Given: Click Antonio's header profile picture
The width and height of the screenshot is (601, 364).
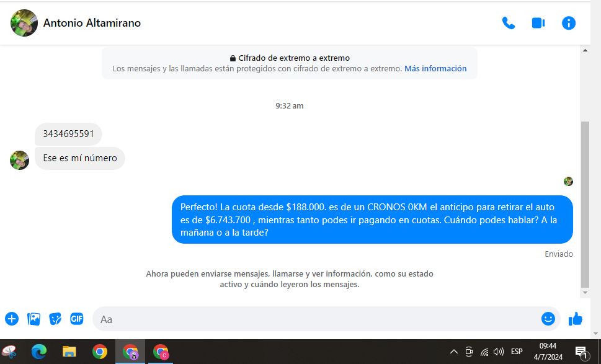Looking at the screenshot, I should click(24, 23).
